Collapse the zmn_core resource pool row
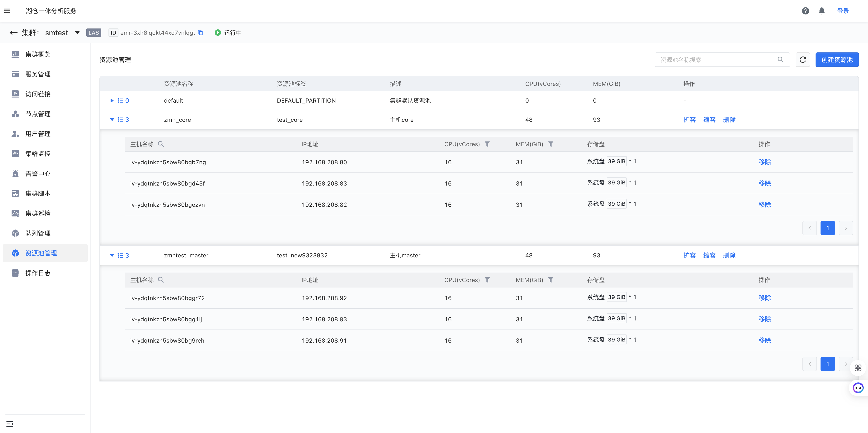868x433 pixels. pos(112,120)
